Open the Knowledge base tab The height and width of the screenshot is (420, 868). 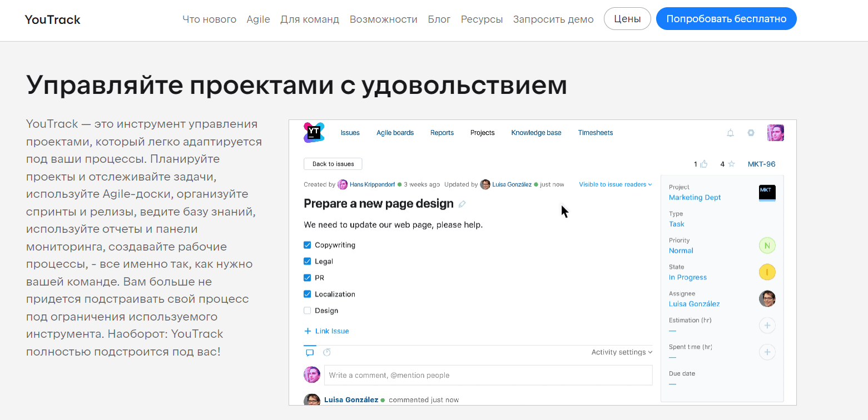(537, 133)
